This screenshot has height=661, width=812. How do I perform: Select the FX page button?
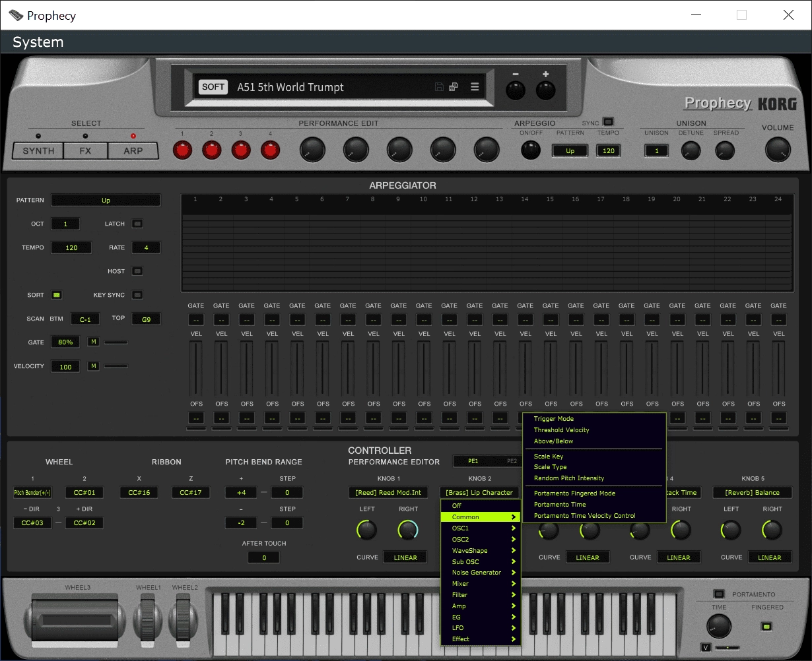(x=86, y=150)
